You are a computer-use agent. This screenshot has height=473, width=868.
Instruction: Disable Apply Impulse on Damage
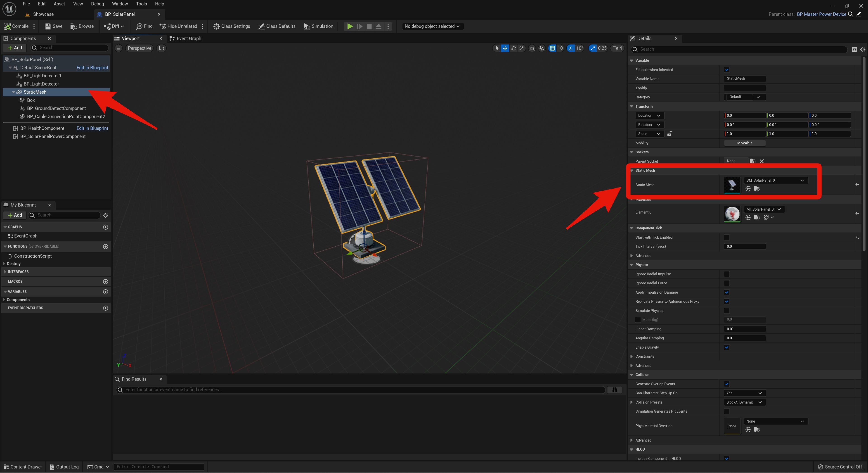tap(727, 292)
